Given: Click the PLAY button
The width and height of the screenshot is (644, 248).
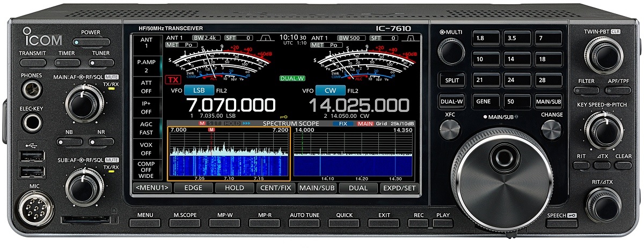Looking at the screenshot, I should pyautogui.click(x=443, y=222).
